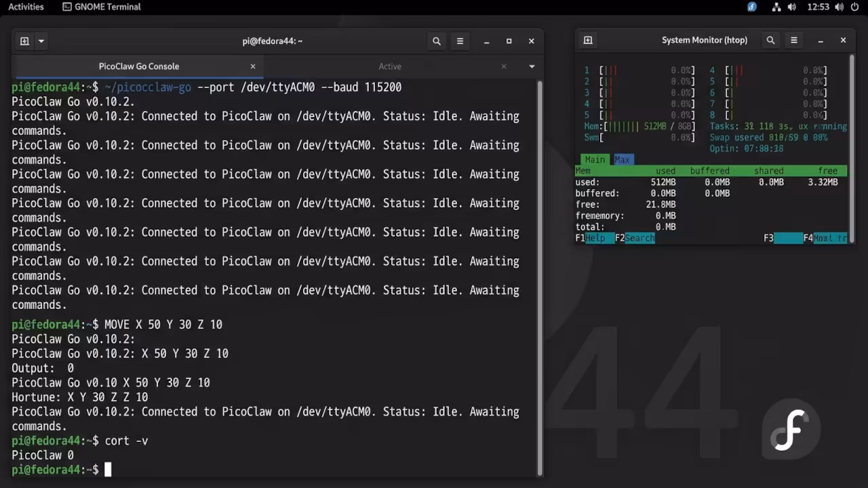Click the 'Swap used' line in htop
This screenshot has width=868, height=488.
(x=768, y=137)
